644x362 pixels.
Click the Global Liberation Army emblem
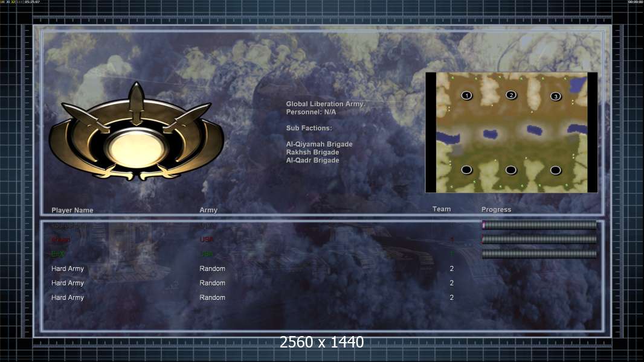tap(137, 132)
